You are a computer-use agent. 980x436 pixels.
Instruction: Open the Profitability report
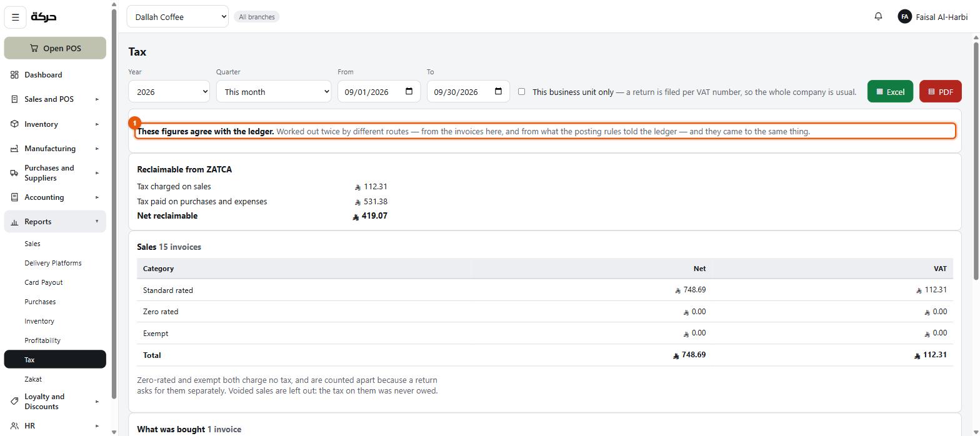point(55,340)
